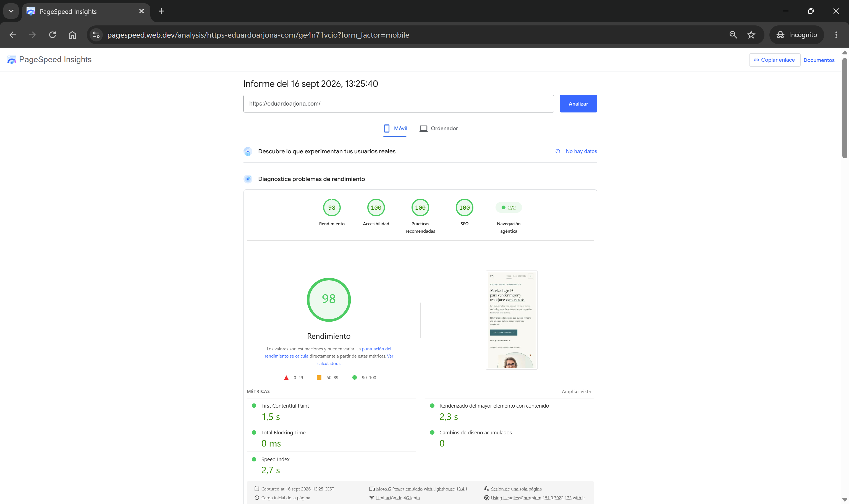Switch to the Ordenador tab
The height and width of the screenshot is (504, 849).
(x=439, y=128)
